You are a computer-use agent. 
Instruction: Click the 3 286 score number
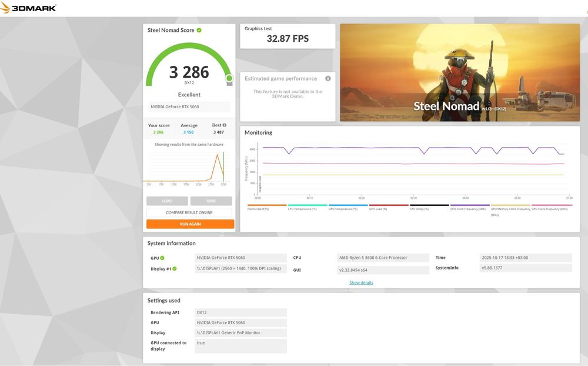pos(189,72)
